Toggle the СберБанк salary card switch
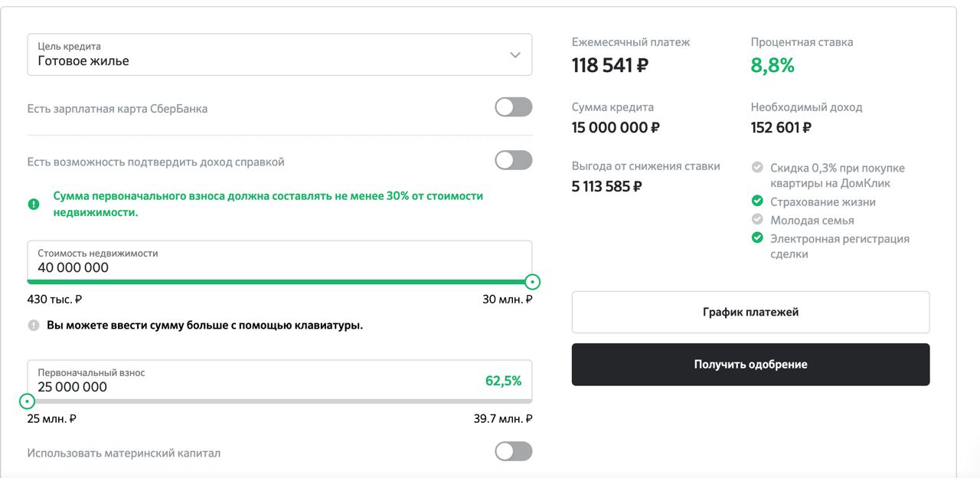 coord(514,107)
